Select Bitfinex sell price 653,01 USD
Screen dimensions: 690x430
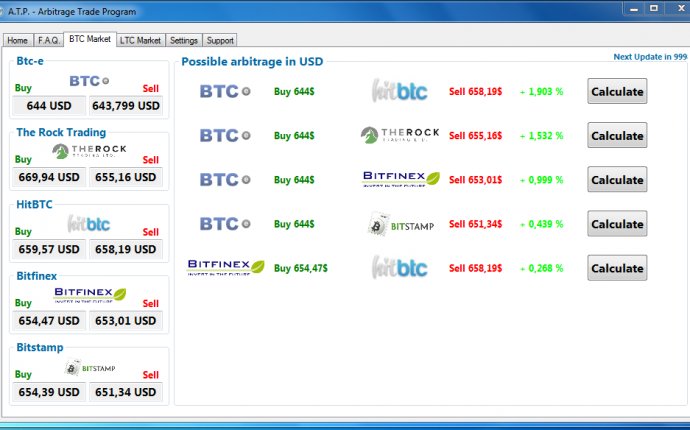(126, 321)
